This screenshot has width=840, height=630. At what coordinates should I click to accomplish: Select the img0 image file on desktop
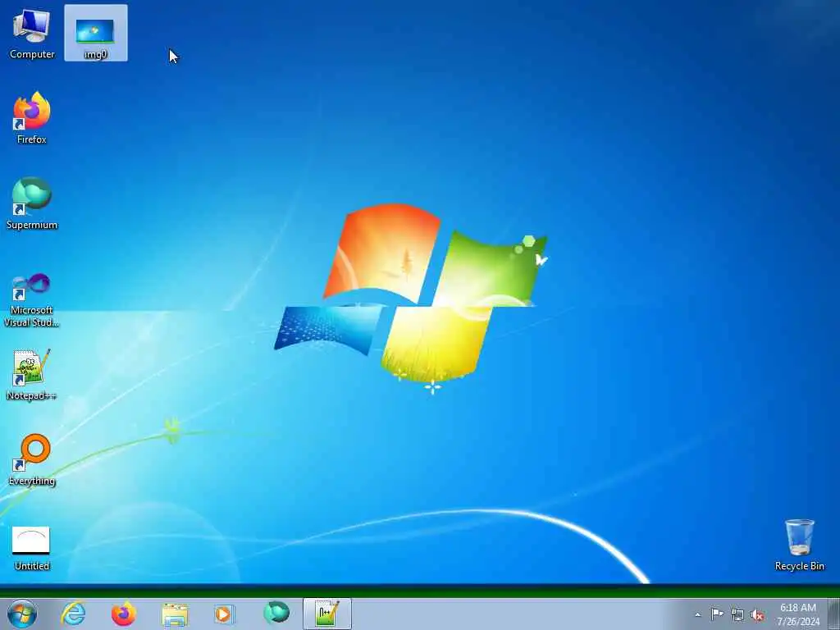[x=95, y=33]
